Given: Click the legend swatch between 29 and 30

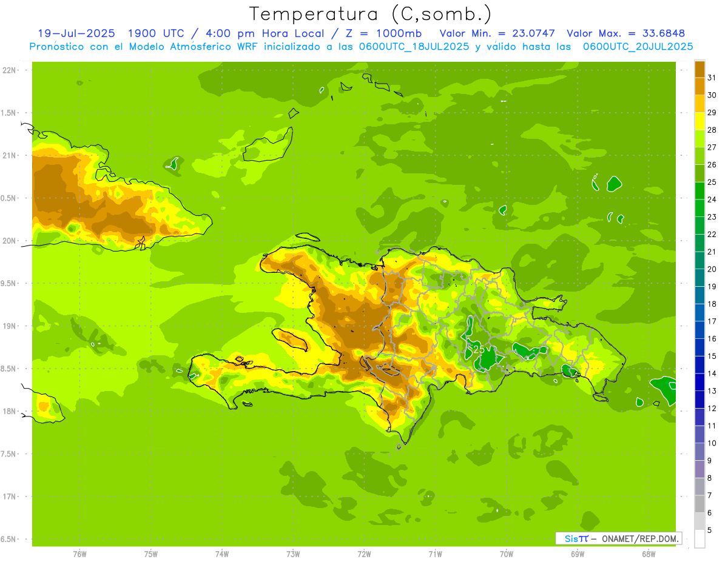Looking at the screenshot, I should (699, 104).
